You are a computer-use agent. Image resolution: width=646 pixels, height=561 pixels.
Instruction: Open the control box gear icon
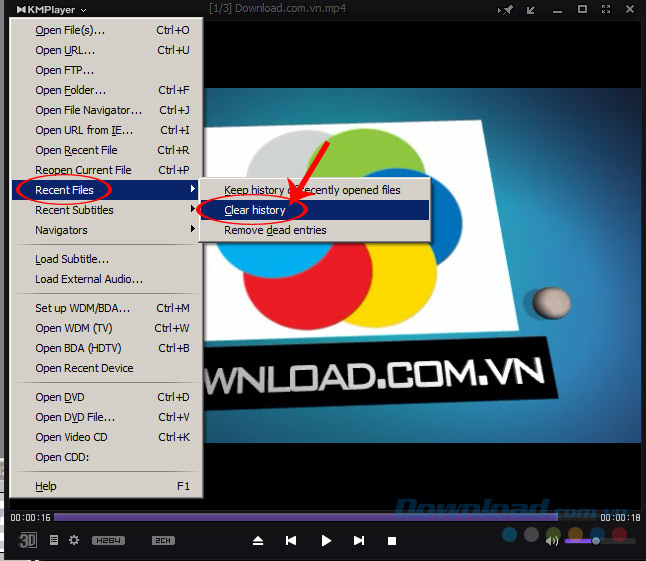[74, 540]
